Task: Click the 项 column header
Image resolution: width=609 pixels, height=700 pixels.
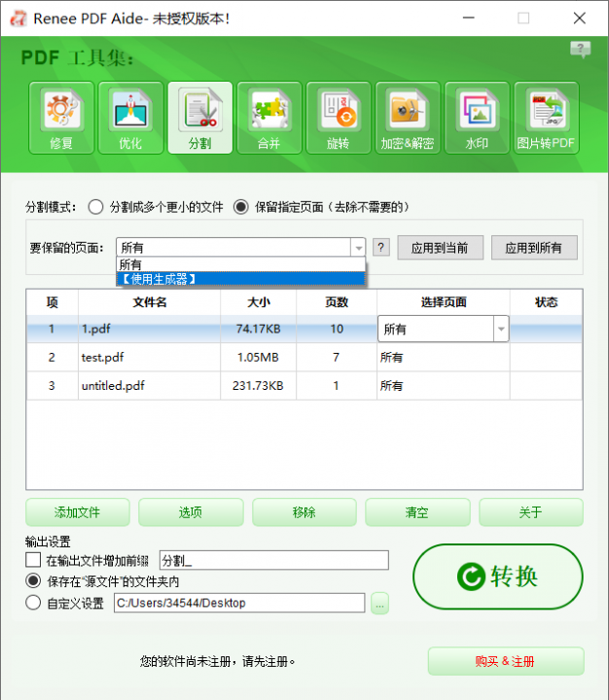Action: pyautogui.click(x=53, y=302)
